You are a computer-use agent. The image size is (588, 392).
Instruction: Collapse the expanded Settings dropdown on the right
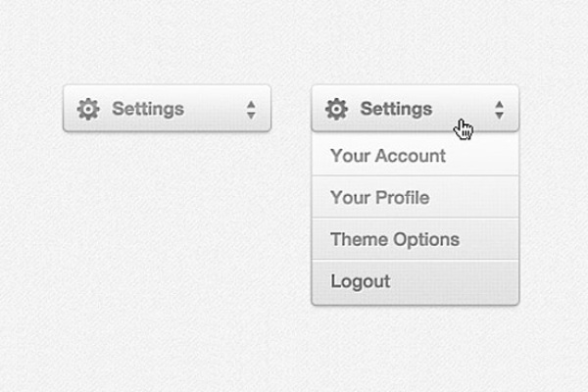[x=415, y=109]
